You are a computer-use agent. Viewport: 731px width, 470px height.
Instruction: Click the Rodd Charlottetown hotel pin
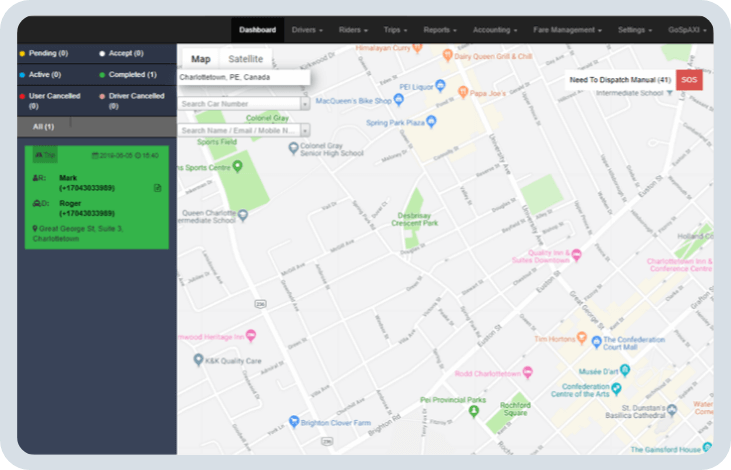(x=528, y=372)
